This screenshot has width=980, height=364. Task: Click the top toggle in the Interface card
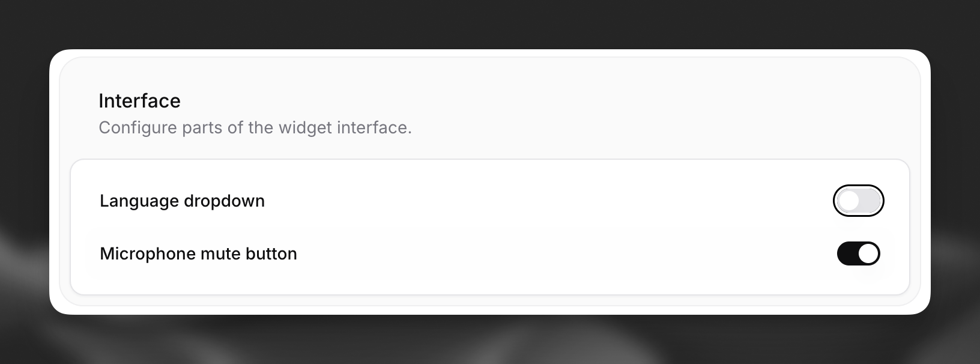point(858,200)
